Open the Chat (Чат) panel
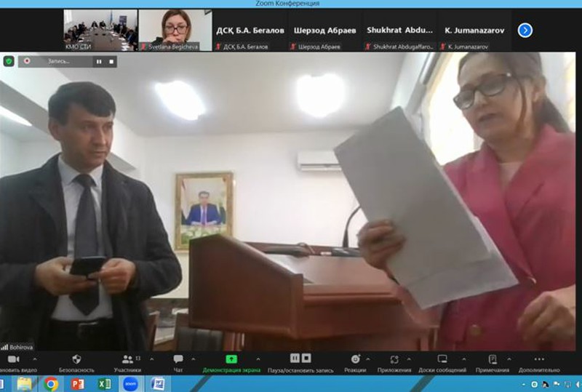Image resolution: width=582 pixels, height=392 pixels. (178, 359)
